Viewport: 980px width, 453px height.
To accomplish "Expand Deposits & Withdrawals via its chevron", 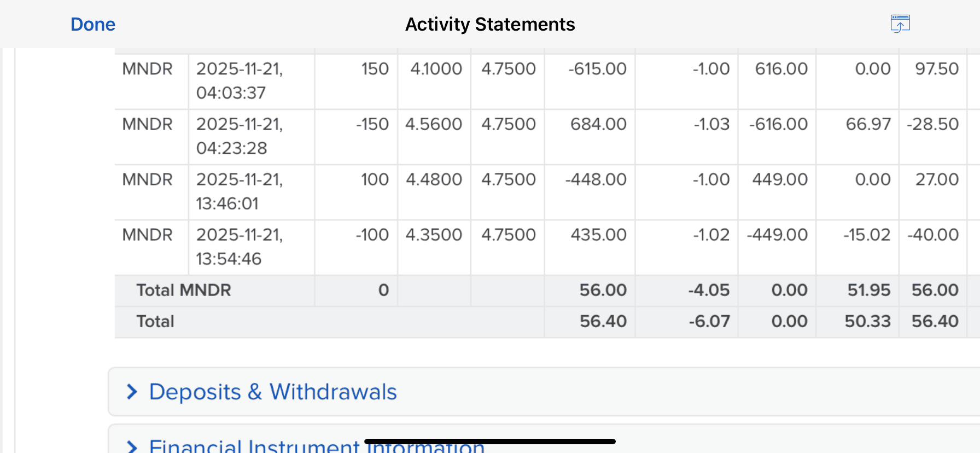I will [x=132, y=392].
